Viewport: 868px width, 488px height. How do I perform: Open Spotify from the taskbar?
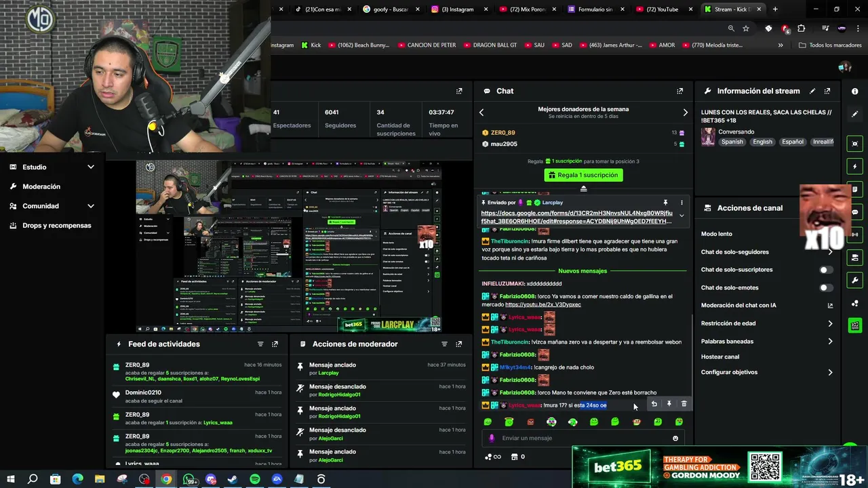coord(255,479)
